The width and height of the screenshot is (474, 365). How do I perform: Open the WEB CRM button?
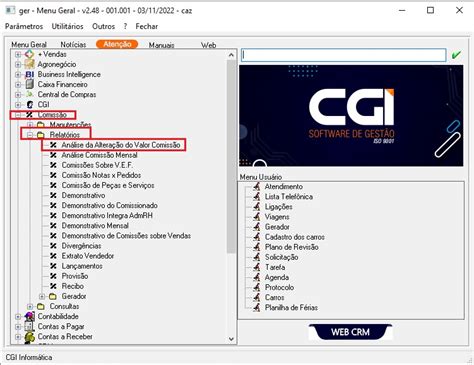350,332
